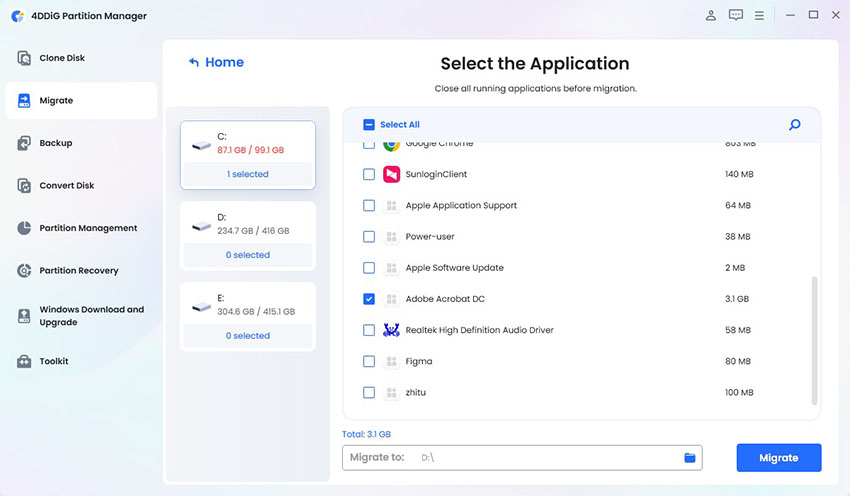Browse destination with the folder icon

point(690,458)
